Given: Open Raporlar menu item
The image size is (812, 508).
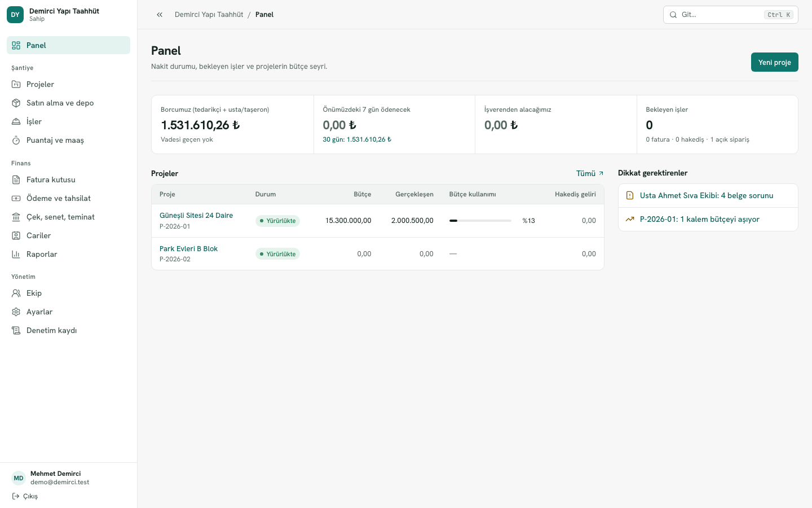Looking at the screenshot, I should coord(68,254).
